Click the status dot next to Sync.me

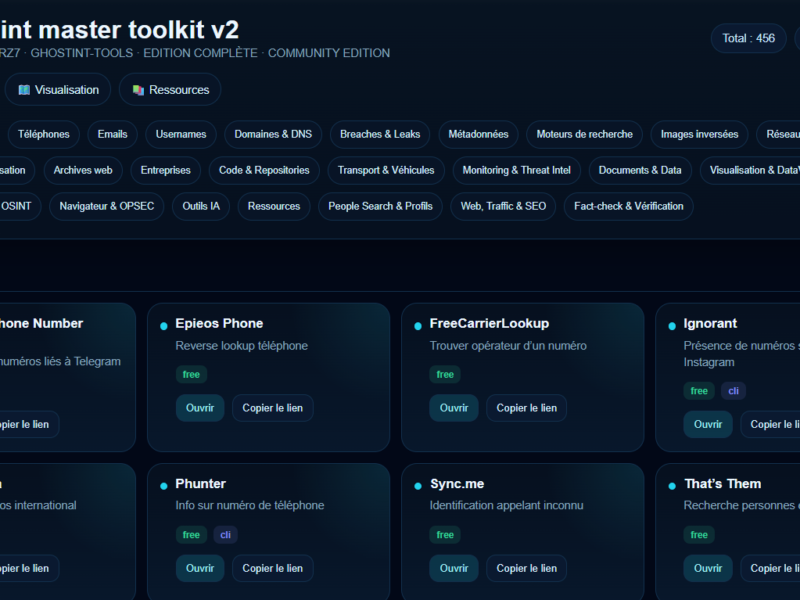coord(418,485)
